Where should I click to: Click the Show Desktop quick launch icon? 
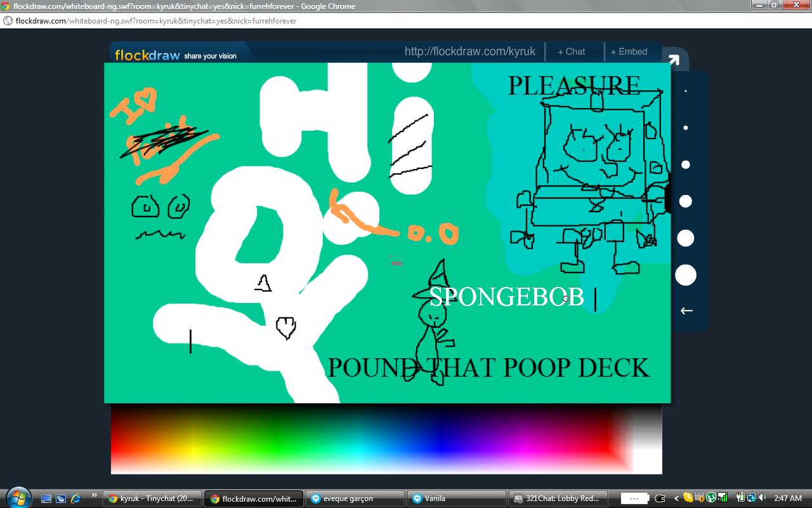click(x=46, y=498)
